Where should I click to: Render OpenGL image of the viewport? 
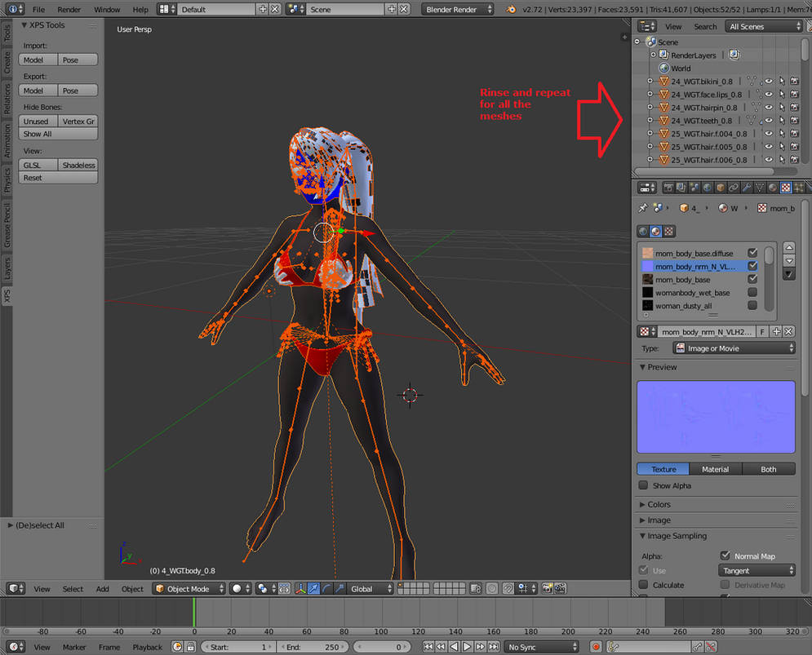pyautogui.click(x=548, y=589)
